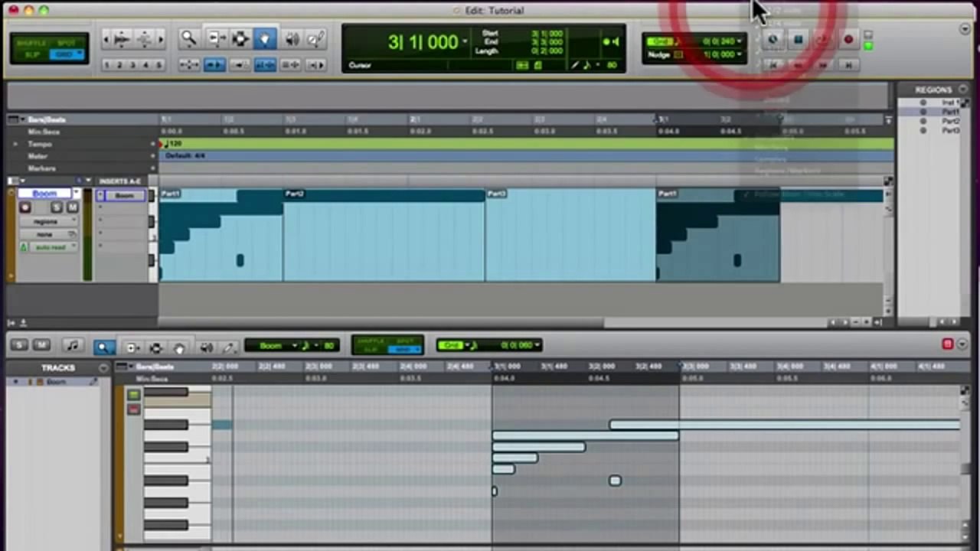The image size is (980, 551).
Task: Recall zoom preset 3
Action: [132, 65]
